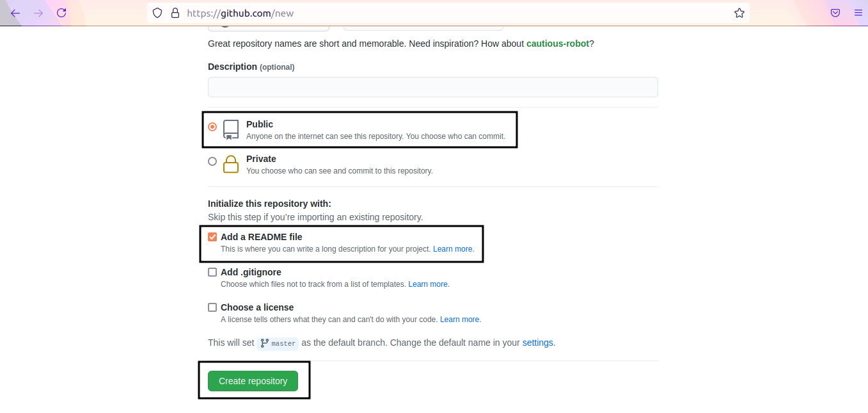Viewport: 868px width, 413px height.
Task: Click the Initialize this repository with heading
Action: click(269, 204)
